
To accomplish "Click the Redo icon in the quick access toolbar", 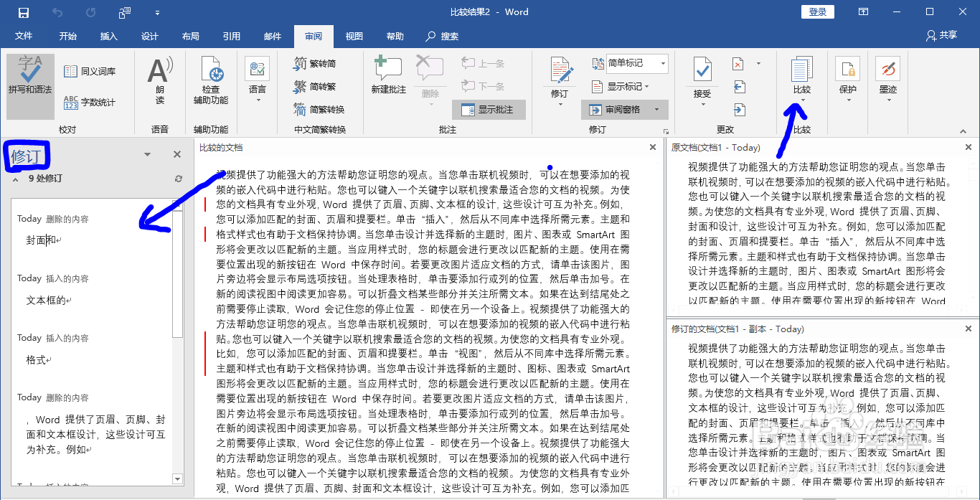I will 91,12.
